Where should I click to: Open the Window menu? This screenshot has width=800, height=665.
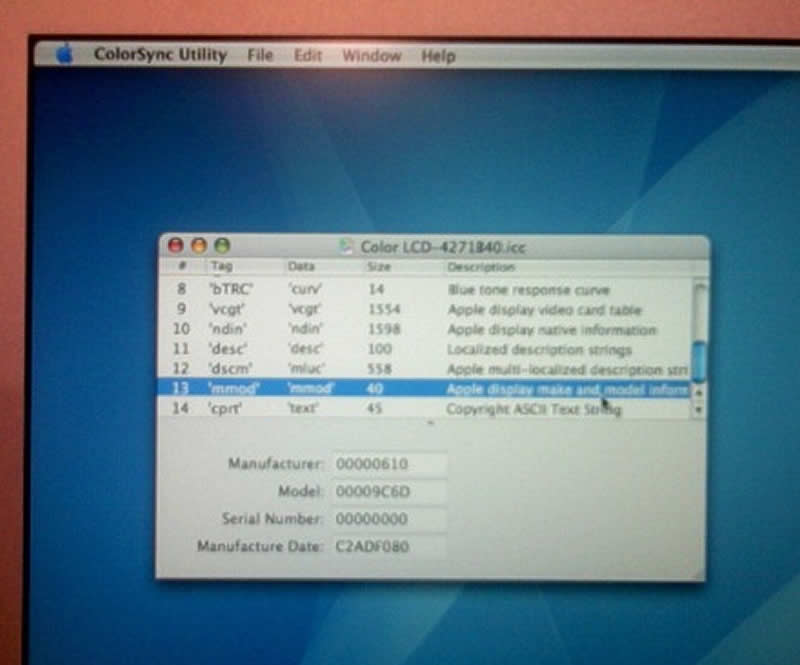pos(372,56)
